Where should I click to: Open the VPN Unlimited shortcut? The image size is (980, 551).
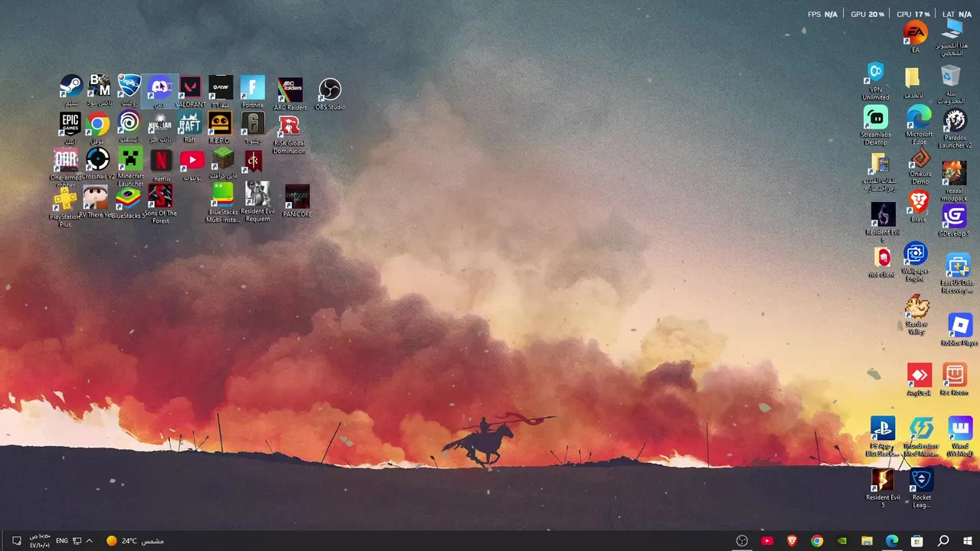coord(875,81)
